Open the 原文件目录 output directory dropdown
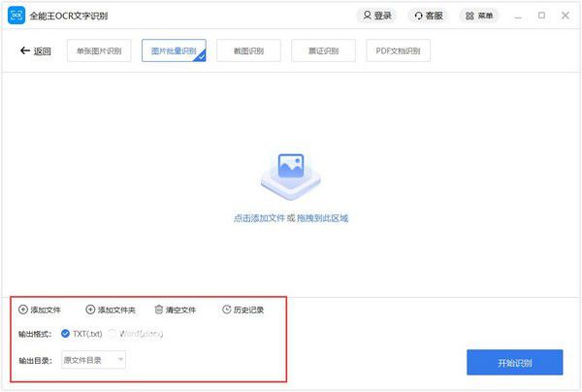This screenshot has width=582, height=392. coord(93,360)
